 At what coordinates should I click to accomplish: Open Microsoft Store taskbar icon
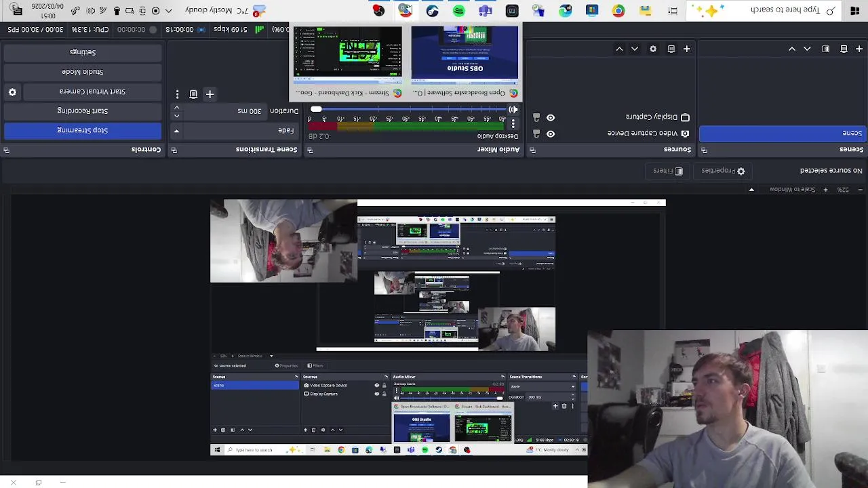pos(592,10)
